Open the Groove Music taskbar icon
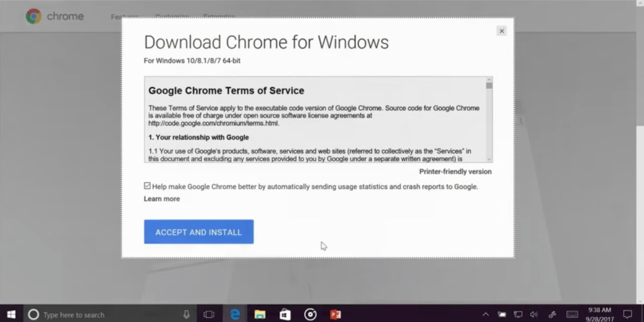 click(x=310, y=314)
